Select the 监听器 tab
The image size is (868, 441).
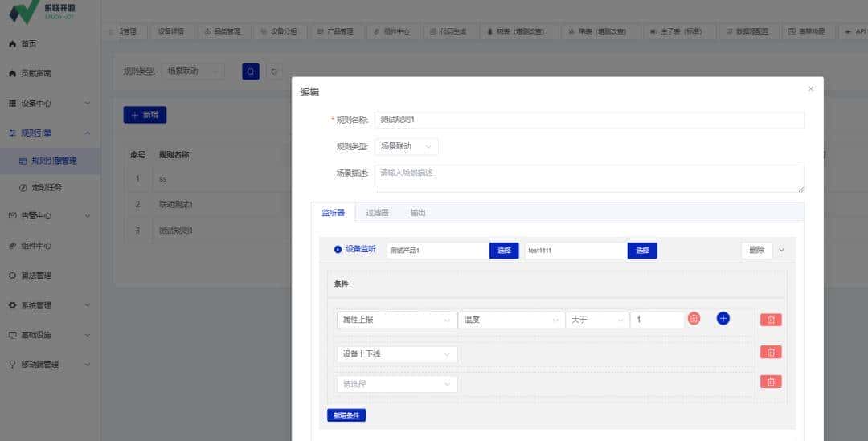pos(334,213)
